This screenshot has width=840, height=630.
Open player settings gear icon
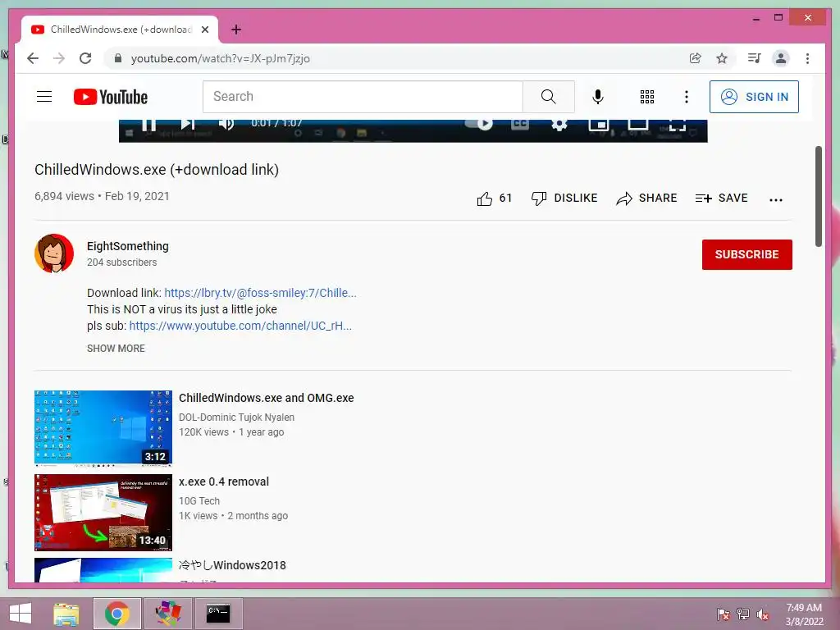point(559,125)
